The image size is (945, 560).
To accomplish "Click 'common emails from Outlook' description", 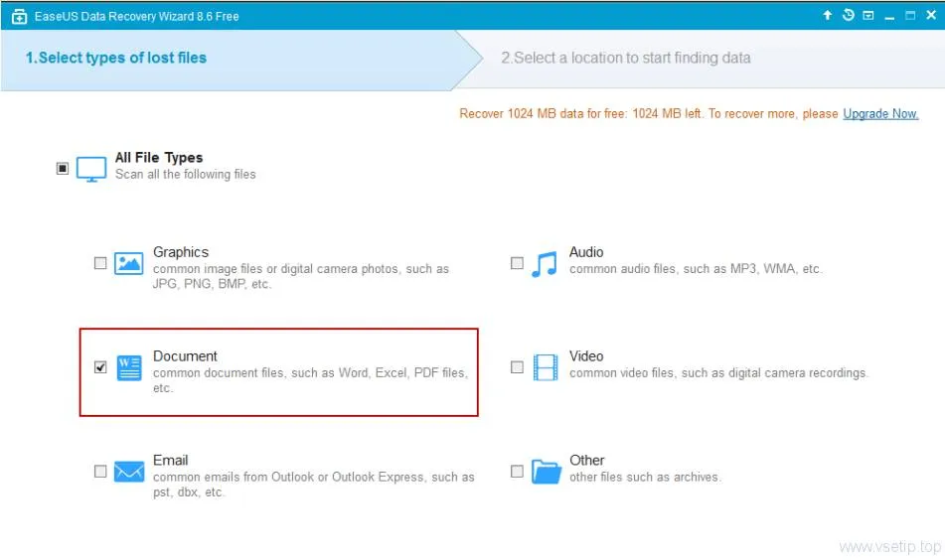I will point(313,485).
